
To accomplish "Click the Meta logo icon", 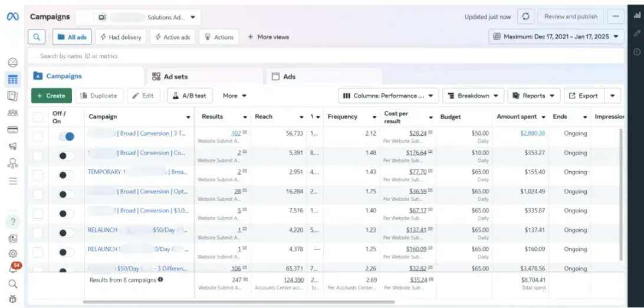I will click(12, 17).
